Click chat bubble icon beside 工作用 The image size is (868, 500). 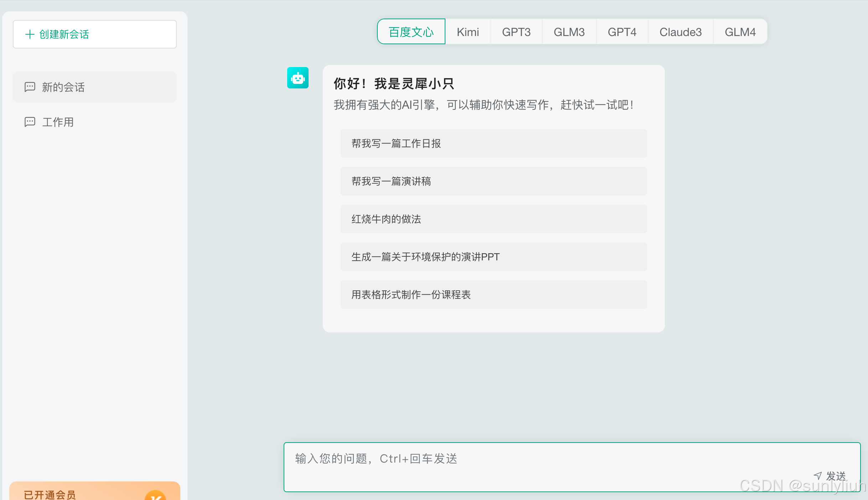coord(30,122)
